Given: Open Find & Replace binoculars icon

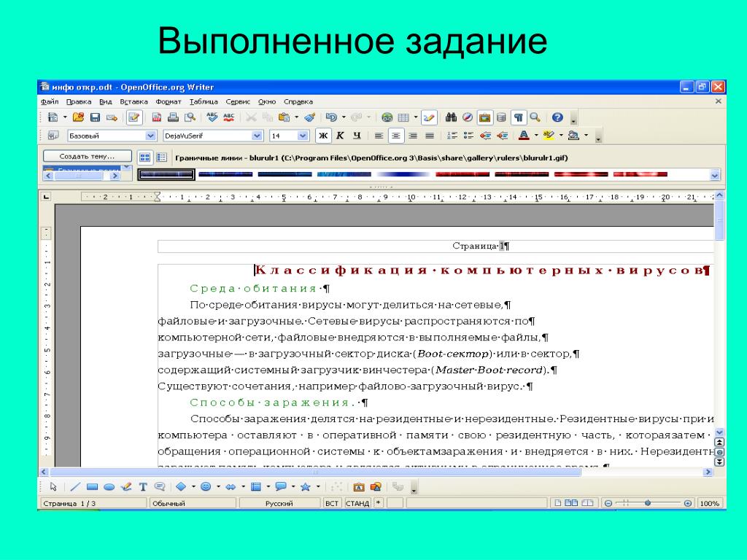Looking at the screenshot, I should point(451,117).
